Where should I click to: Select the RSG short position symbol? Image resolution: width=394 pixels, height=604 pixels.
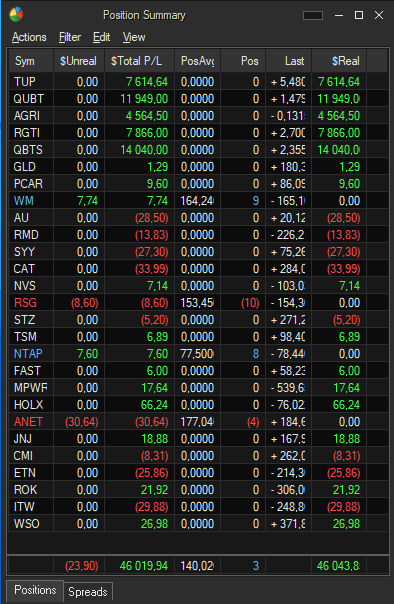25,303
